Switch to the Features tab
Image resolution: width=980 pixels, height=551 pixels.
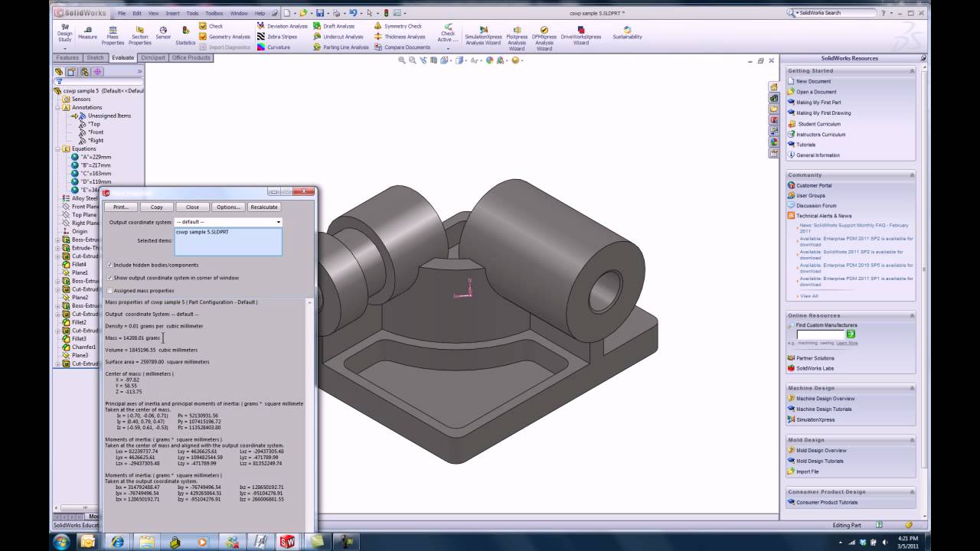(x=67, y=57)
